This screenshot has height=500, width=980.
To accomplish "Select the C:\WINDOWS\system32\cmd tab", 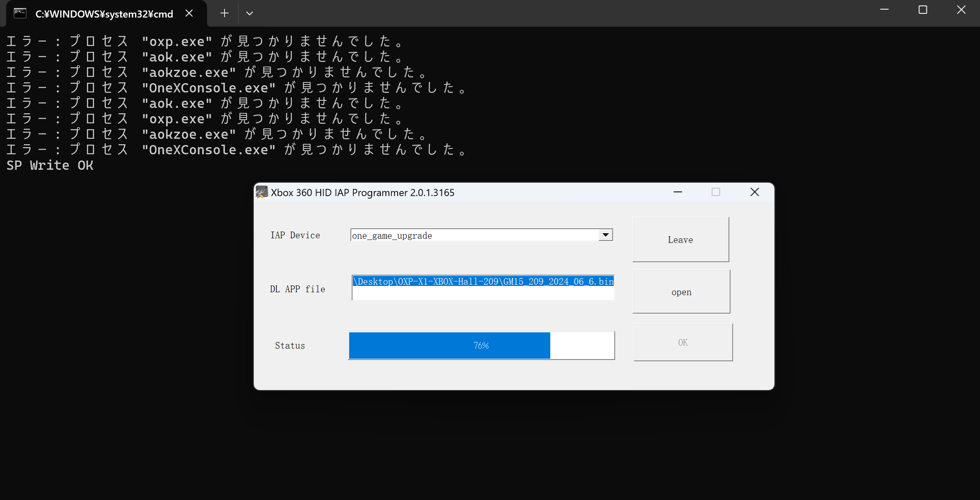I will pos(104,14).
